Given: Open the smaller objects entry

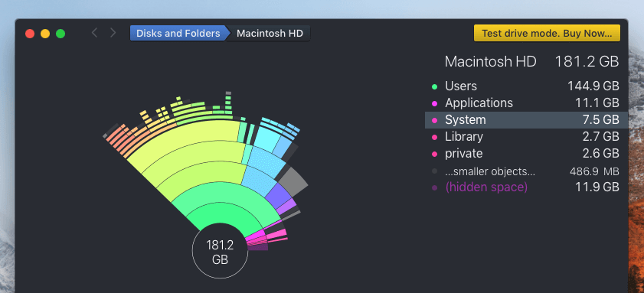Looking at the screenshot, I should [x=526, y=171].
